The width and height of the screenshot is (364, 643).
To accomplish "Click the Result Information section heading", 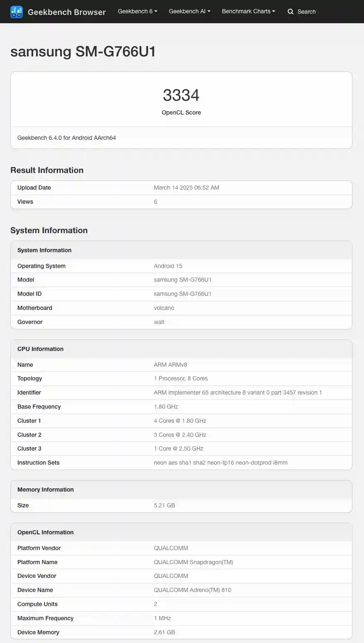I will coord(47,170).
